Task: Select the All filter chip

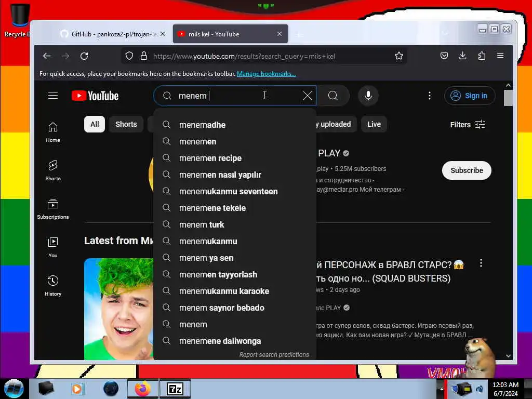Action: (95, 124)
